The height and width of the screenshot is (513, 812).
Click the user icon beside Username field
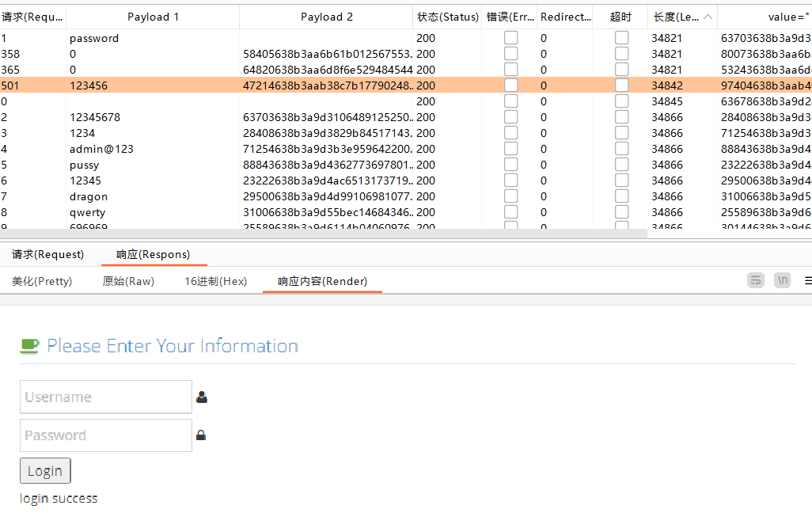click(x=202, y=397)
